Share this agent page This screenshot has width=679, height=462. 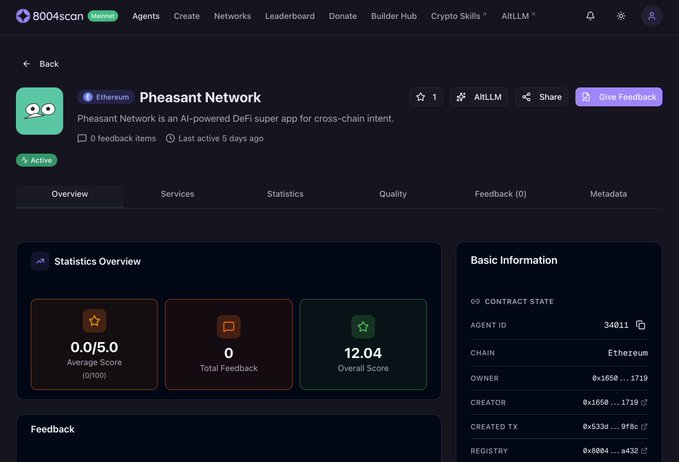coord(542,97)
